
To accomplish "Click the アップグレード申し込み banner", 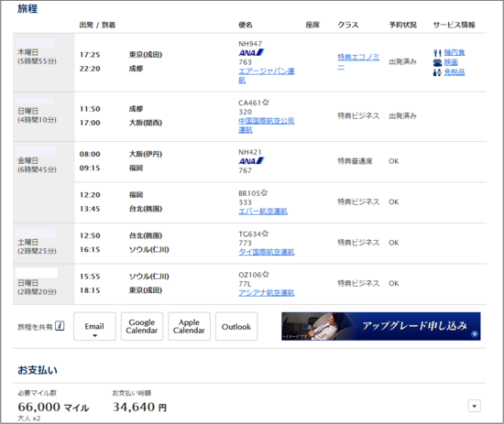I will pos(381,326).
